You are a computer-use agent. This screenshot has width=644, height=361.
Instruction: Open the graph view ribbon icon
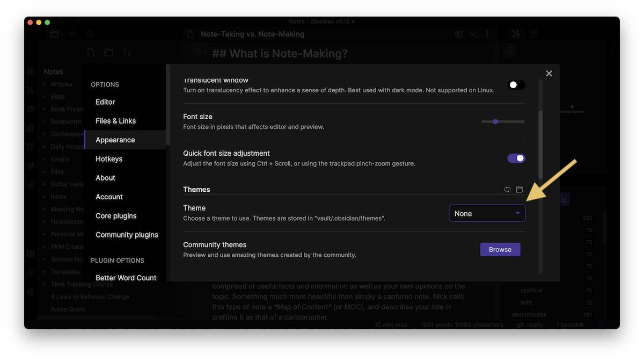coord(31,90)
